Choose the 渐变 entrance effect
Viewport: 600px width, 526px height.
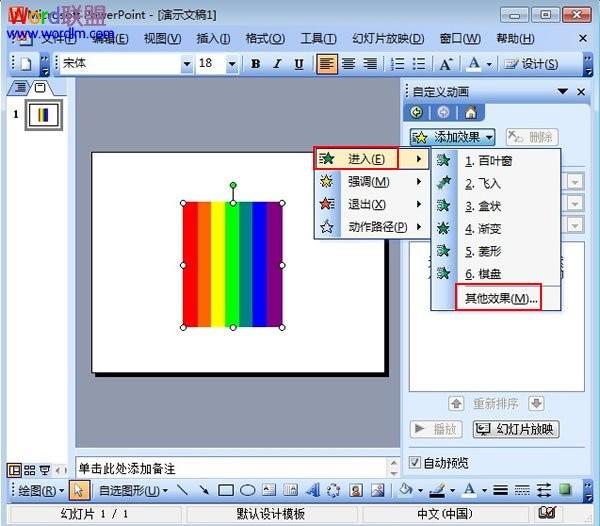(496, 229)
